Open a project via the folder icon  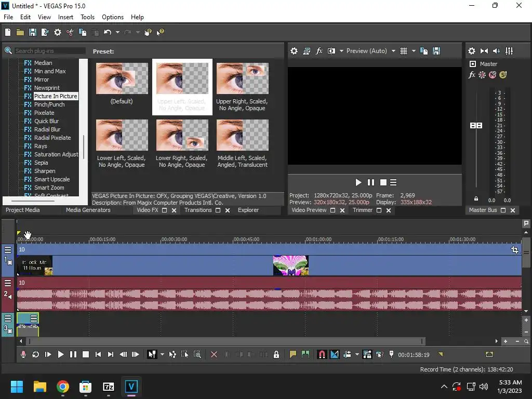[20, 32]
